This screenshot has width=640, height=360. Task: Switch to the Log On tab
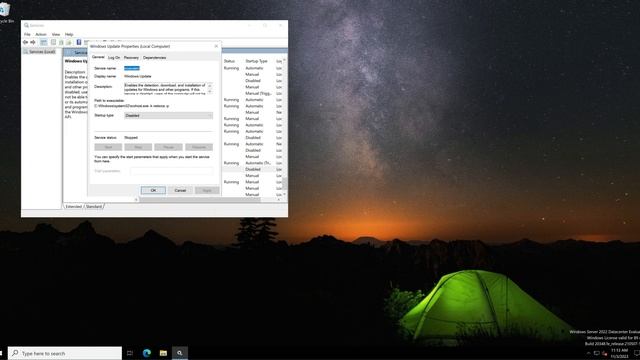tap(114, 58)
